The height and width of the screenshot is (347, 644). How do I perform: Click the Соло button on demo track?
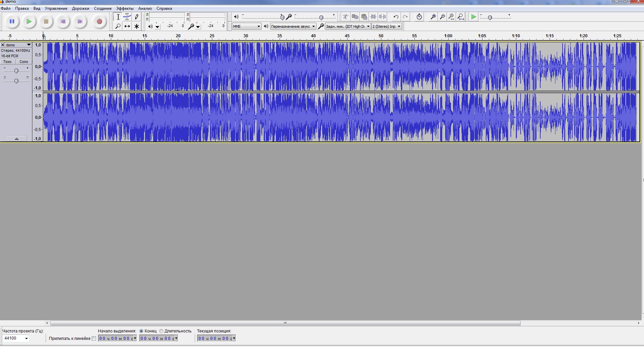point(24,62)
